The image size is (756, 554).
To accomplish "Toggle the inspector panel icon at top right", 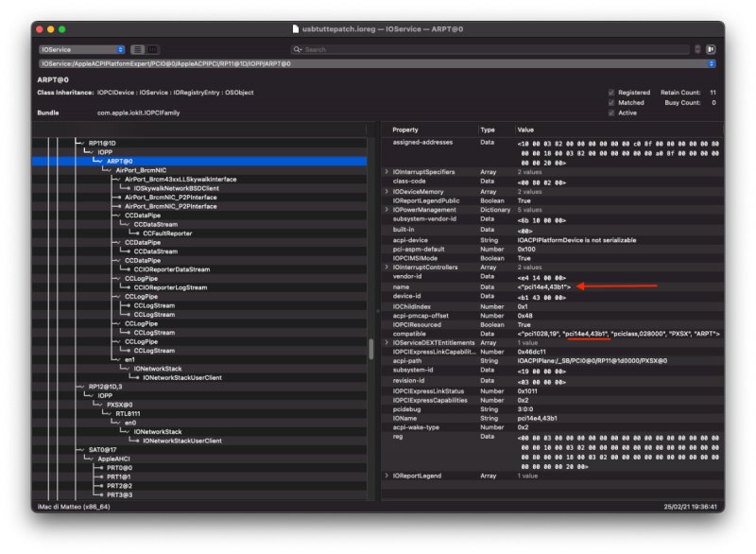I will pos(711,49).
